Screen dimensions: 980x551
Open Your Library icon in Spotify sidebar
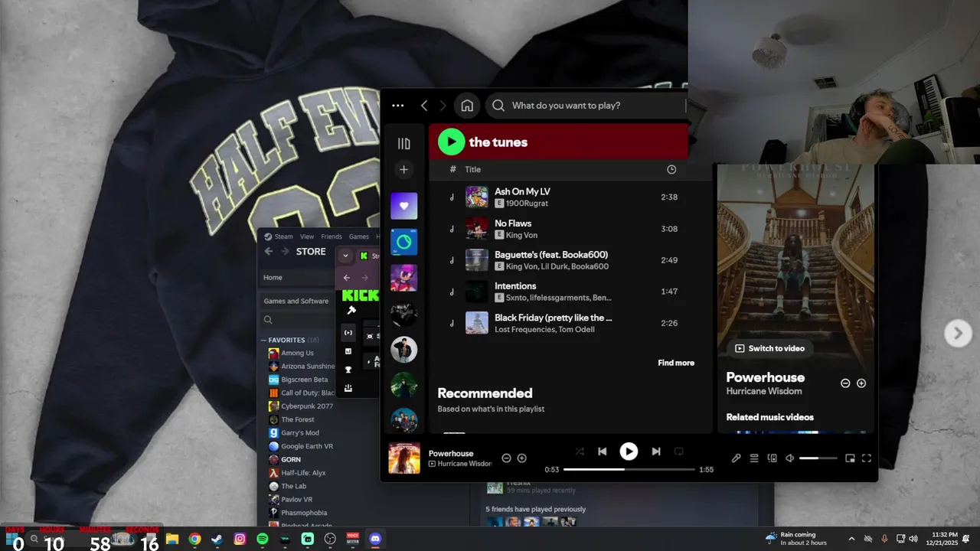(x=403, y=143)
